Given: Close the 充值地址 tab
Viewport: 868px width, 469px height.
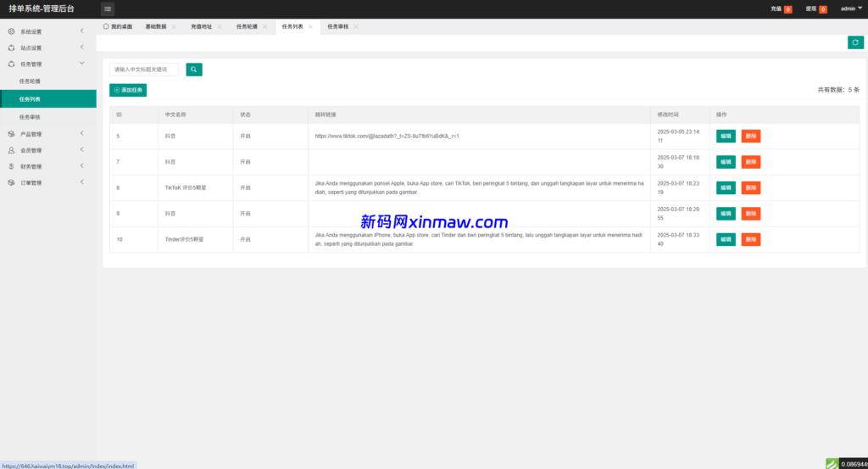Looking at the screenshot, I should point(220,26).
